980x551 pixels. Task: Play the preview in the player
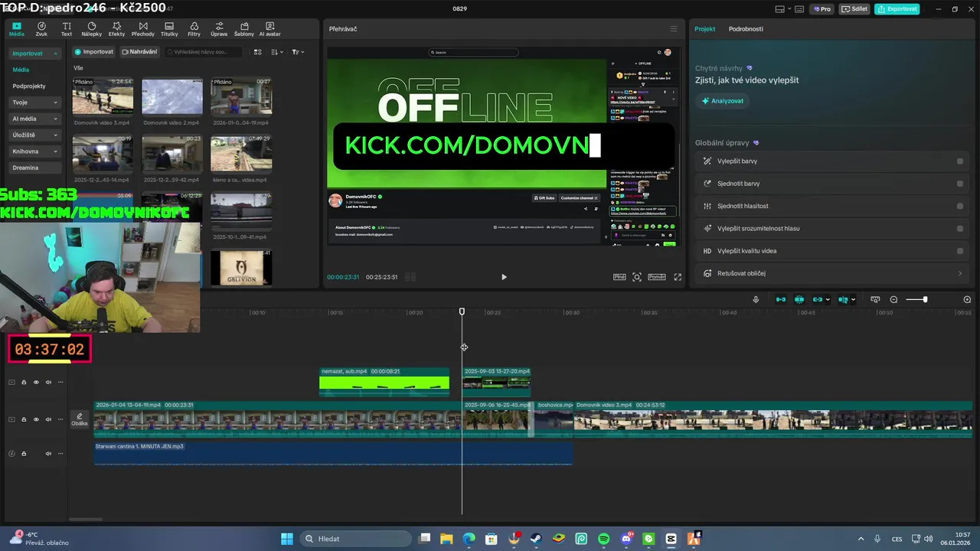point(504,277)
